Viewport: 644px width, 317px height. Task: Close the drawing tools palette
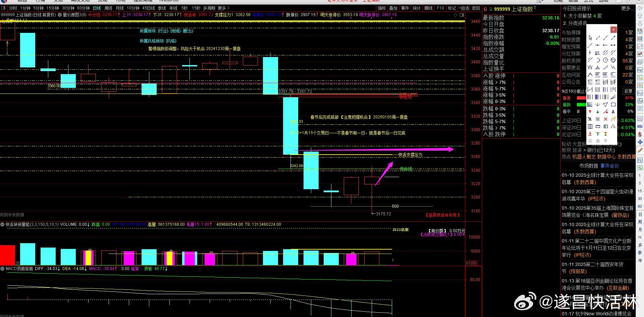pyautogui.click(x=613, y=30)
